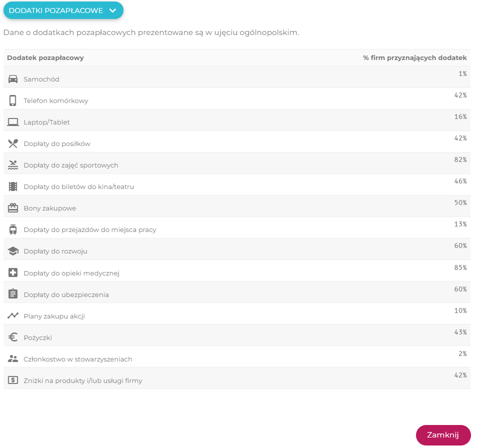Click the mobile phone icon

[x=13, y=100]
